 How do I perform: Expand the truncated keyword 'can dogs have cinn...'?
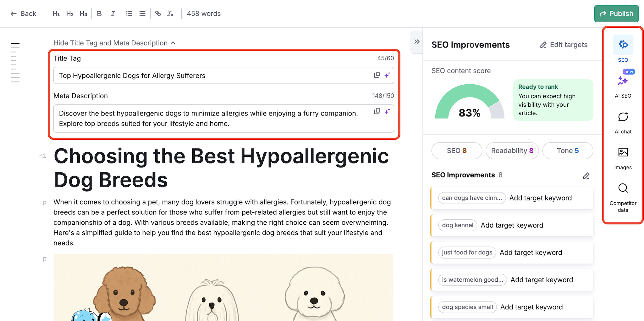(x=471, y=198)
